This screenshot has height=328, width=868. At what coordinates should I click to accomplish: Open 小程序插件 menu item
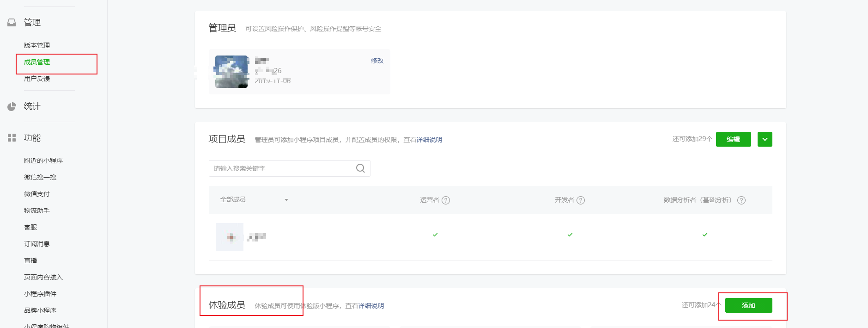40,294
